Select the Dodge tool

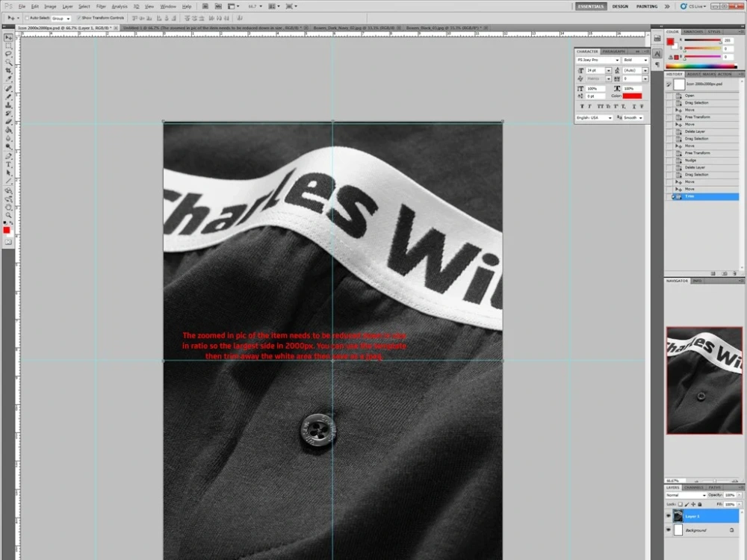8,146
